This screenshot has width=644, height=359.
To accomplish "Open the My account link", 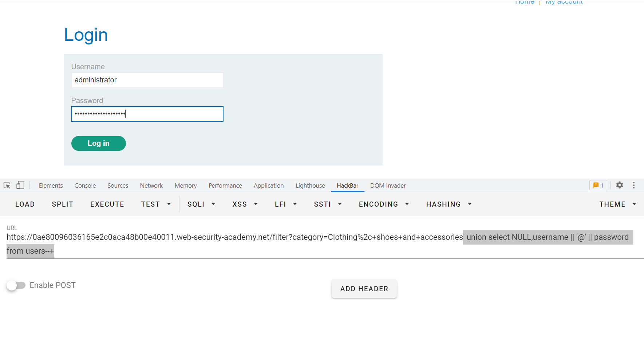I will (x=564, y=2).
